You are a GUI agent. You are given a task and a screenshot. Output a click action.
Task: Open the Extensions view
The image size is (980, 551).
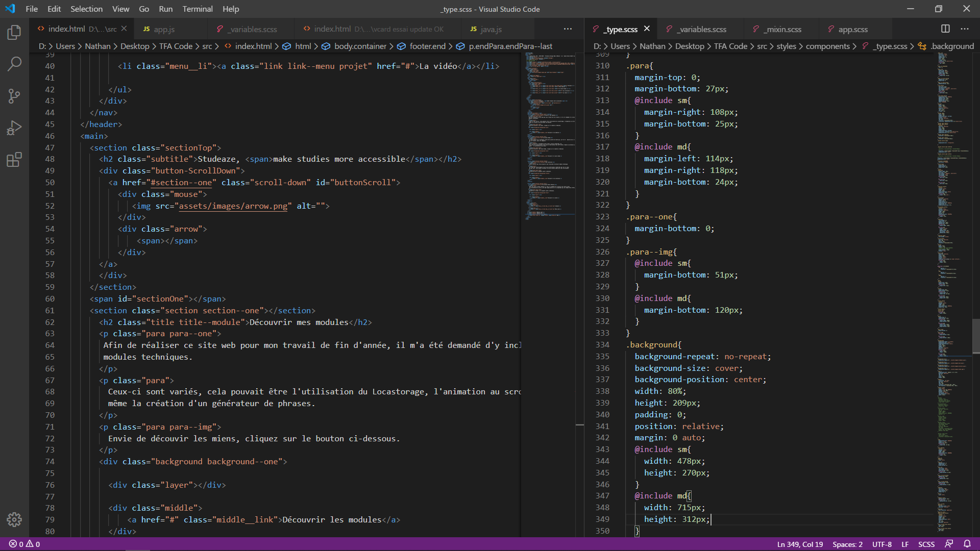(x=14, y=160)
